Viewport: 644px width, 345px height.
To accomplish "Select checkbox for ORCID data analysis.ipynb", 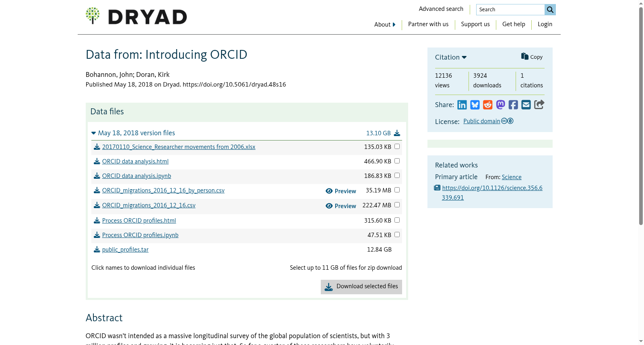I will pos(397,176).
